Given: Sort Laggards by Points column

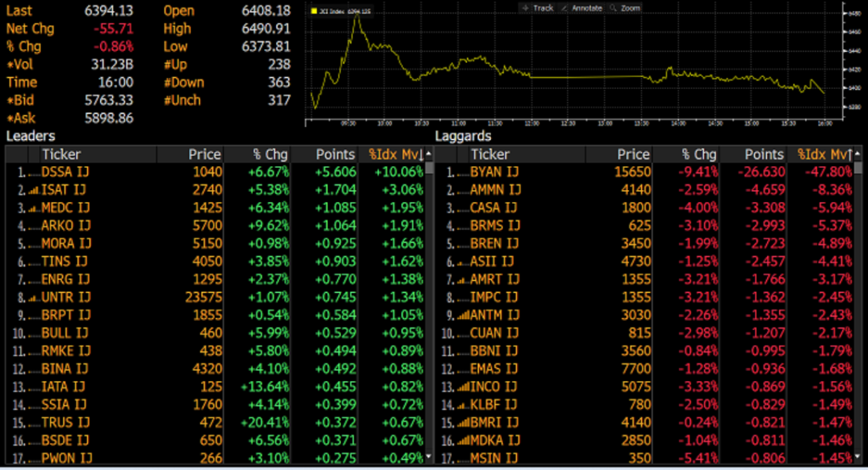Looking at the screenshot, I should pyautogui.click(x=765, y=154).
